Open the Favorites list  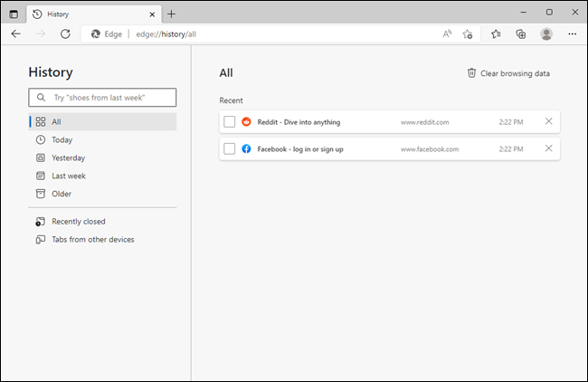[496, 34]
